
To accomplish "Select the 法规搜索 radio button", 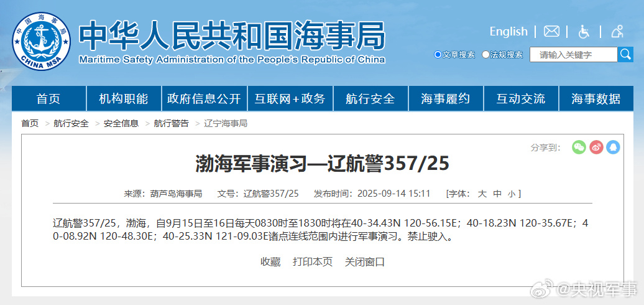I will click(x=486, y=55).
